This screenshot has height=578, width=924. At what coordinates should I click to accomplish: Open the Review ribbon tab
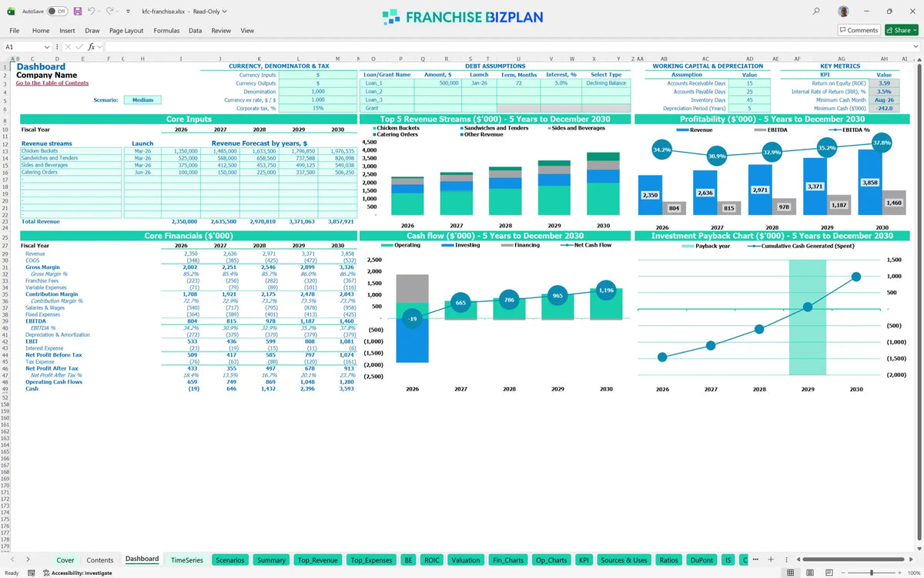pyautogui.click(x=221, y=31)
